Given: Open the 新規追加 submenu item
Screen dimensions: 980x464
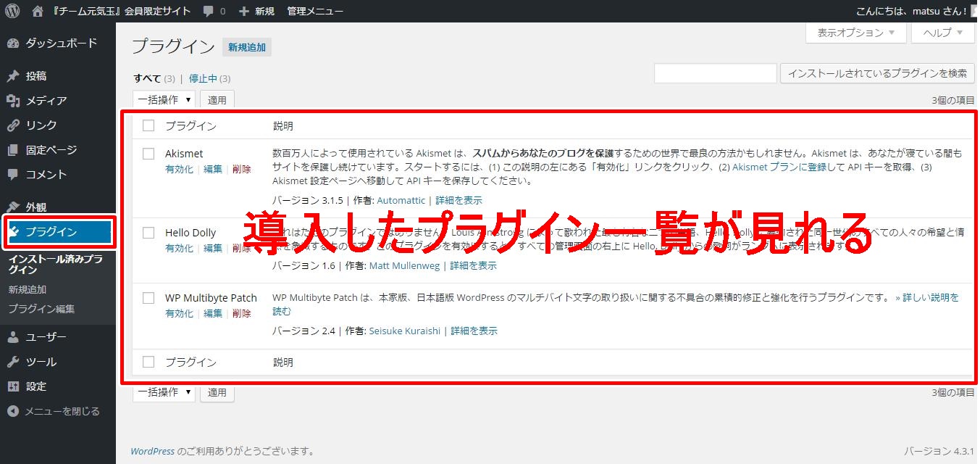Looking at the screenshot, I should (x=28, y=289).
